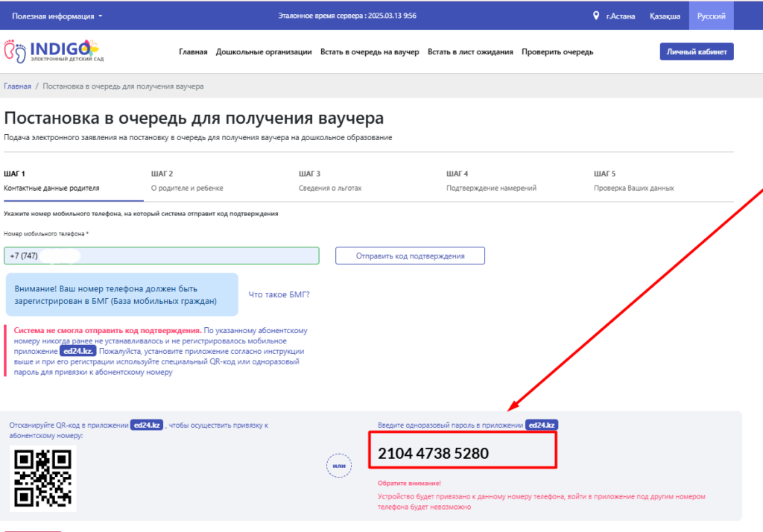This screenshot has height=532, width=763.
Task: Click the circular 'или' divider icon
Action: click(x=339, y=466)
